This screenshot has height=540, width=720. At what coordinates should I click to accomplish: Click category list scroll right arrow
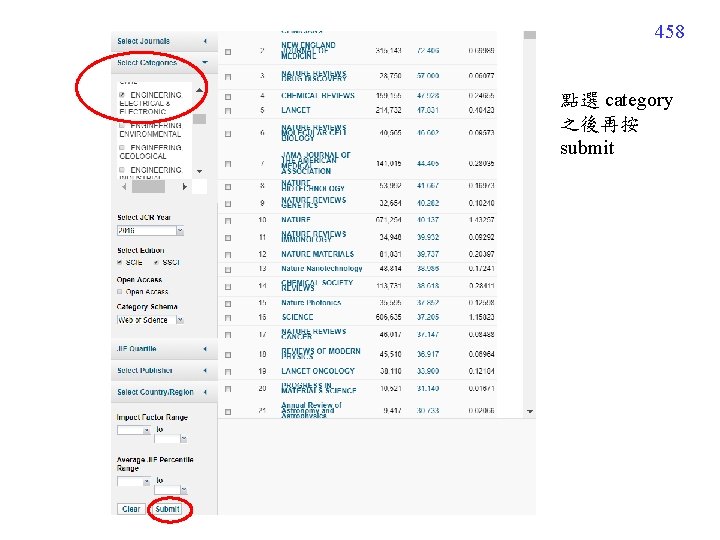click(185, 186)
